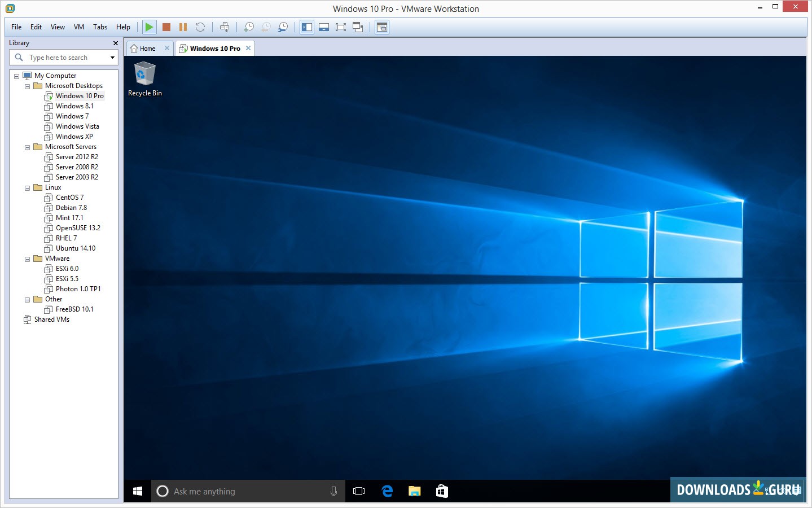Launch Microsoft Edge from guest taskbar

(387, 491)
